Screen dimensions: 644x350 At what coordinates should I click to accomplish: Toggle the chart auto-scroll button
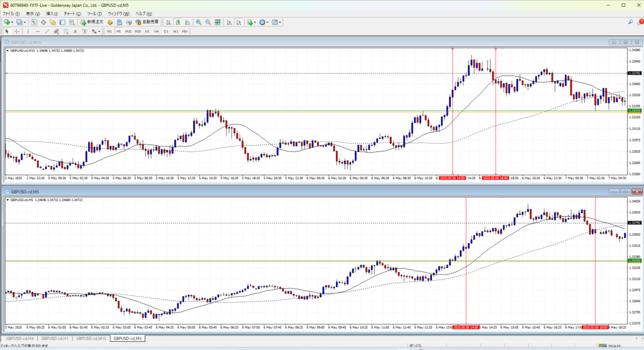(228, 23)
